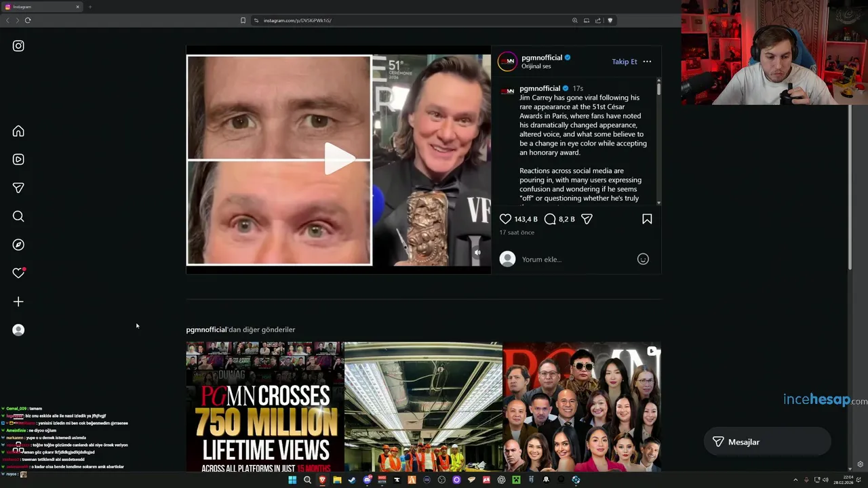Open a new browser tab
The width and height of the screenshot is (868, 488).
90,7
